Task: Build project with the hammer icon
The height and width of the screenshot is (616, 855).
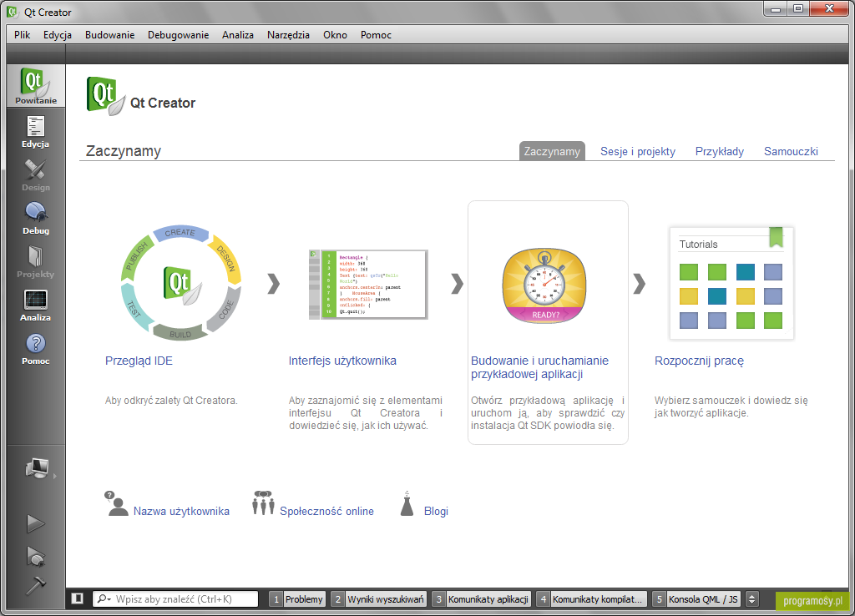Action: (36, 585)
